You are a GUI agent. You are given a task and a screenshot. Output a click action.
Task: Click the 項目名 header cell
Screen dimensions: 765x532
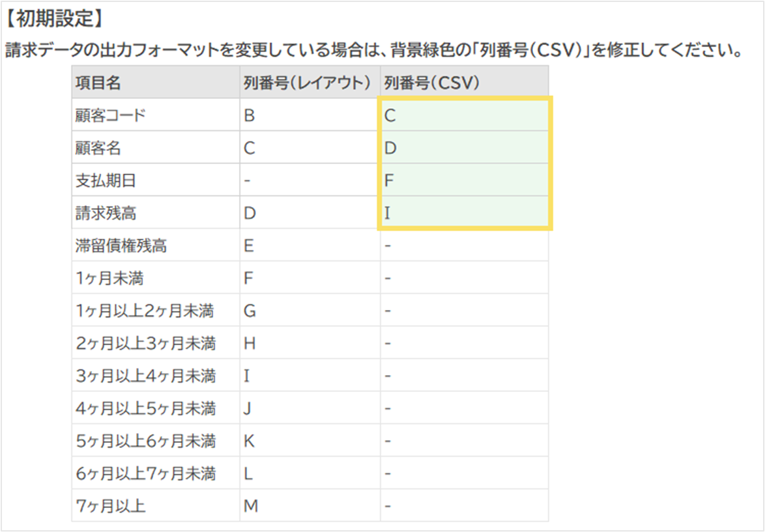tap(155, 83)
